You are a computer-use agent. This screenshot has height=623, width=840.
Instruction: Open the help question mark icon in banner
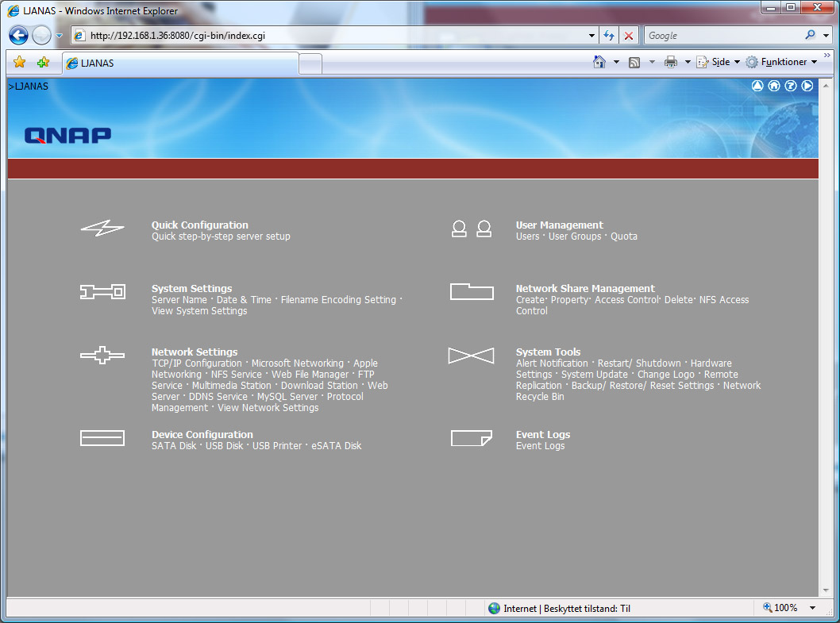click(791, 86)
